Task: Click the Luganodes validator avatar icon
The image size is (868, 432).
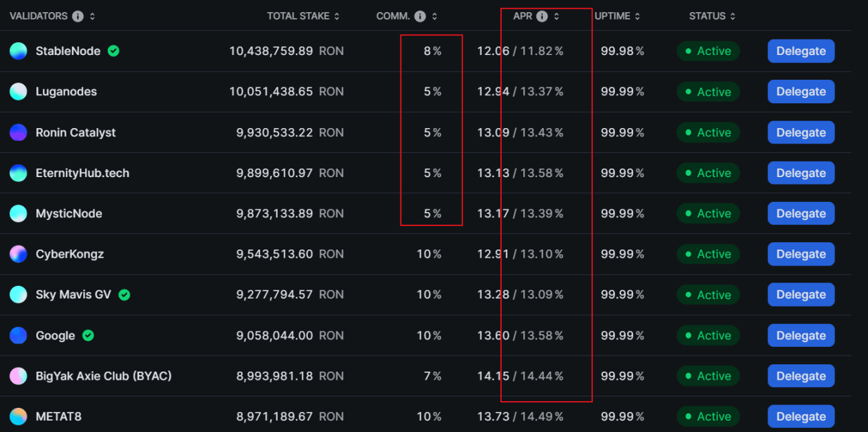Action: tap(18, 92)
